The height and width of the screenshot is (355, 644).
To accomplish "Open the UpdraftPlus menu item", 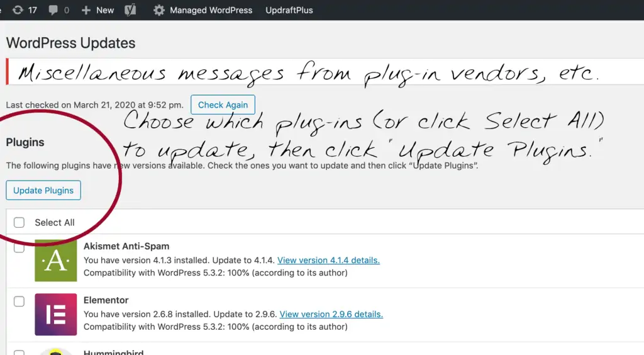I will (x=289, y=10).
